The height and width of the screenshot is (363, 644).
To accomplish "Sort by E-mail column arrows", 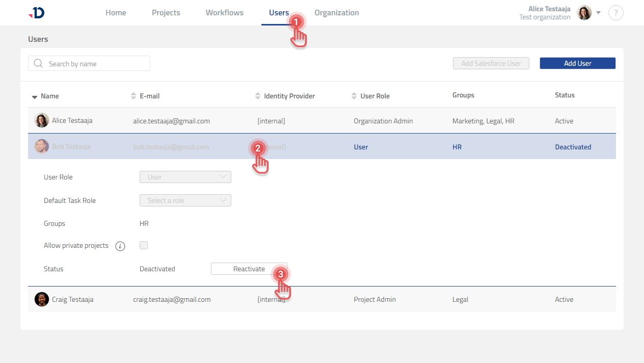I will (134, 96).
